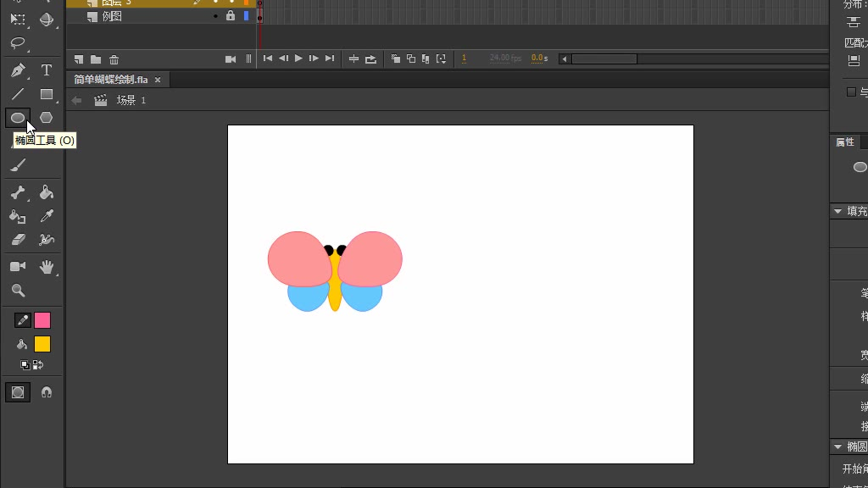Pick the Line tool
Image resolution: width=868 pixels, height=488 pixels.
point(18,94)
